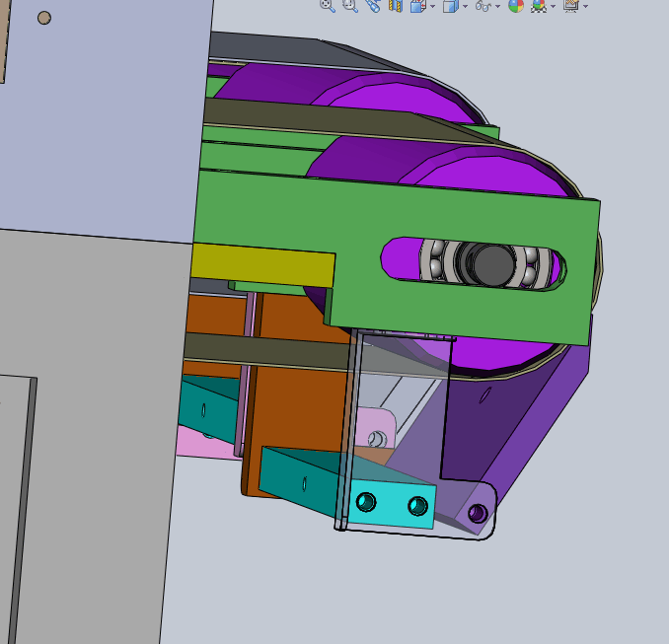The image size is (669, 644).
Task: Expand the Apply Scene dropdown arrow
Action: pos(553,6)
